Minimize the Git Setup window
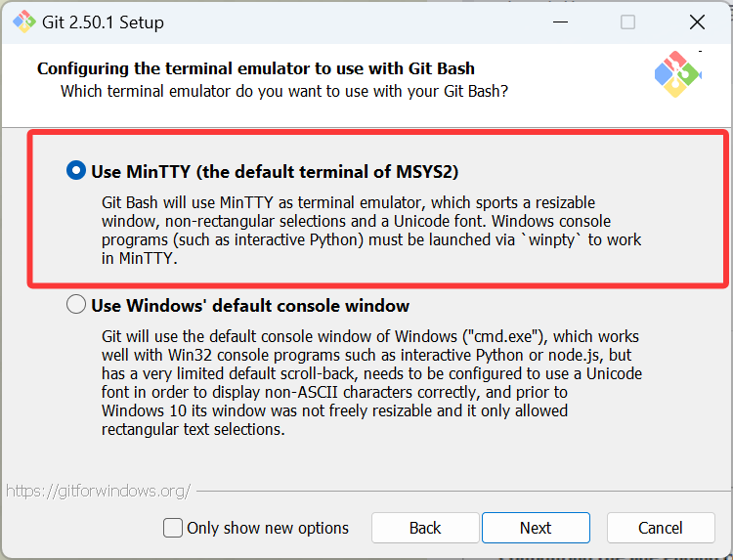The height and width of the screenshot is (560, 733). [560, 22]
